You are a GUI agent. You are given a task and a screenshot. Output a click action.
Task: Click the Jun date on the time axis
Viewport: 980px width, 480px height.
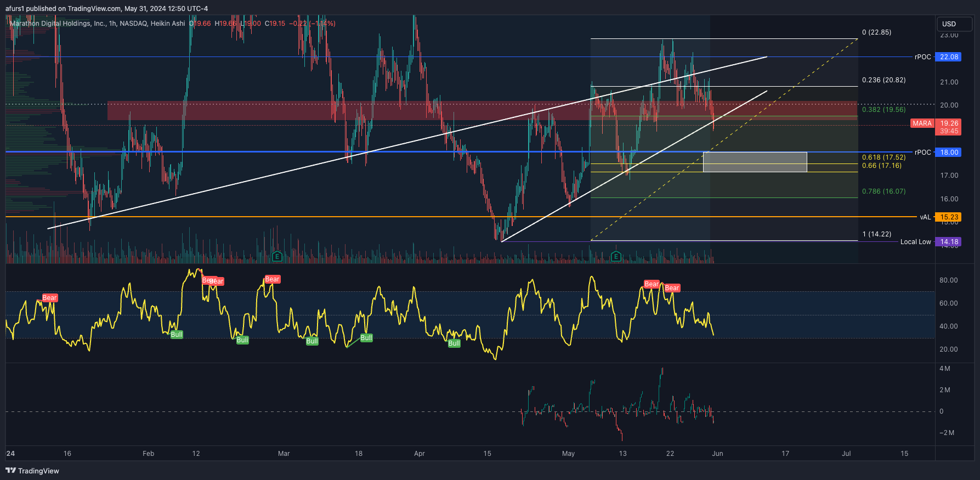click(717, 454)
